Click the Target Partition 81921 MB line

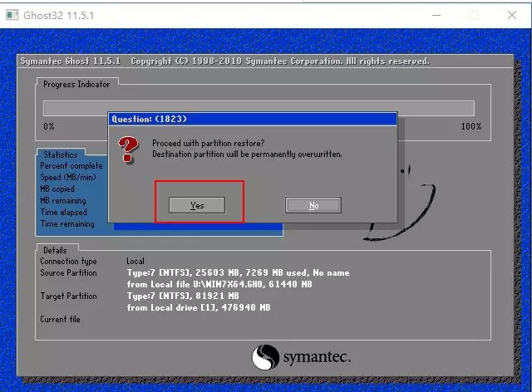coord(183,296)
